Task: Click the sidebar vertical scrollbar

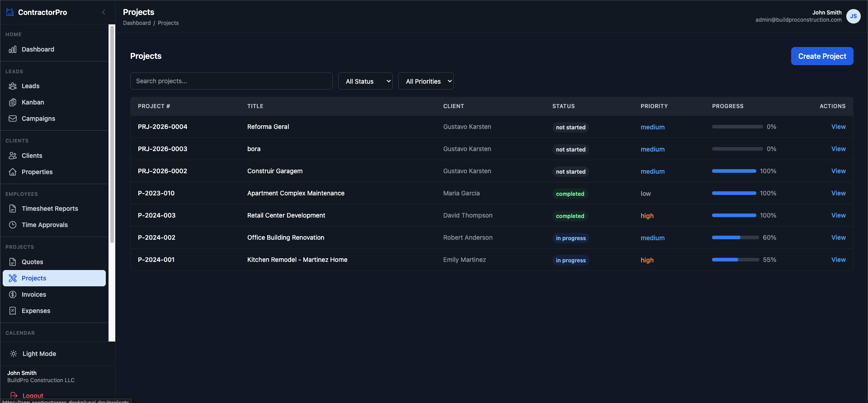Action: point(112,134)
